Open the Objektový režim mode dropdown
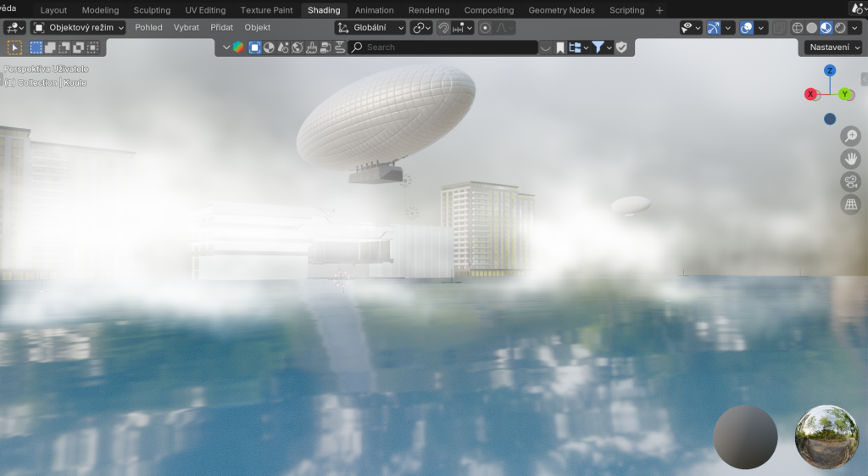Screen dimensions: 868x476 [x=78, y=28]
